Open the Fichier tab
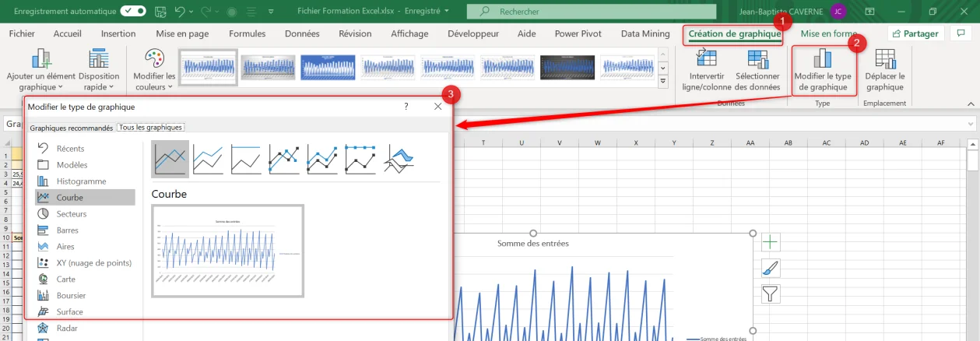Viewport: 980px width, 341px height. click(x=22, y=33)
